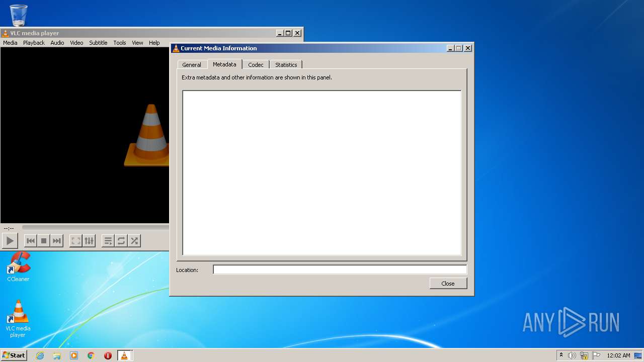Viewport: 644px width, 362px height.
Task: Open the Tools menu
Action: (120, 43)
